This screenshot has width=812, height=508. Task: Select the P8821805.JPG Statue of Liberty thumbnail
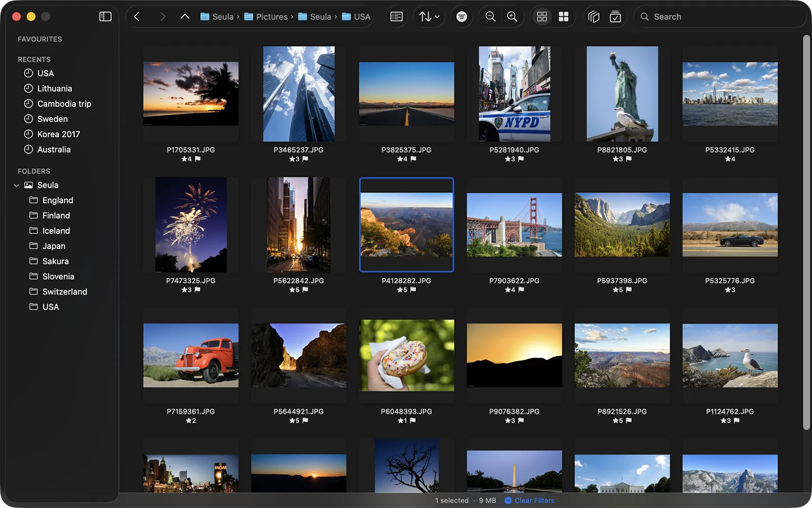click(x=622, y=93)
